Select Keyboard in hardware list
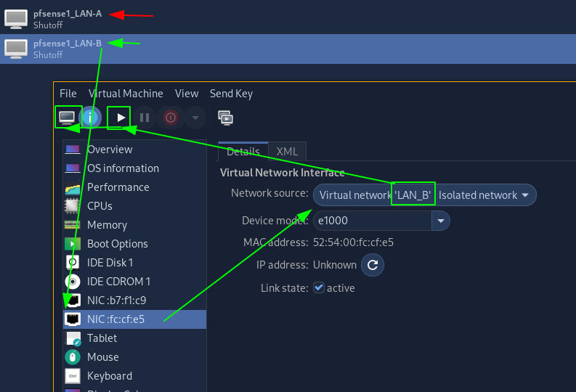The image size is (576, 392). (x=134, y=376)
